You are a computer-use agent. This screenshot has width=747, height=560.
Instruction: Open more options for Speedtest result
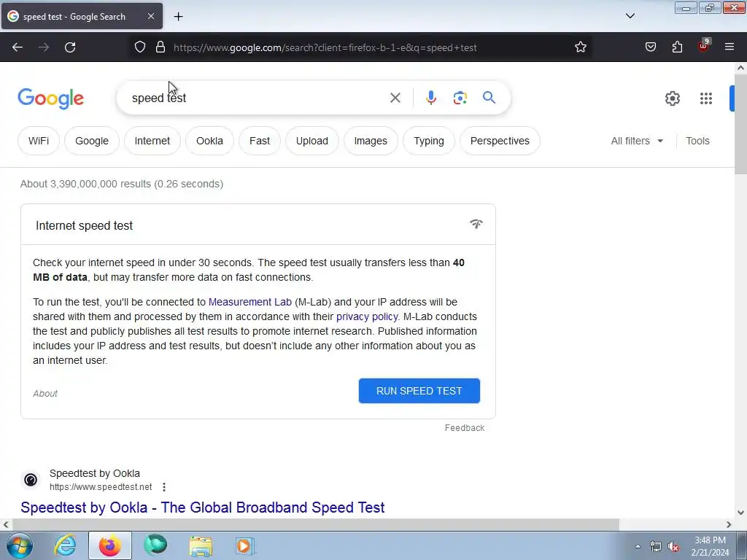pos(164,487)
